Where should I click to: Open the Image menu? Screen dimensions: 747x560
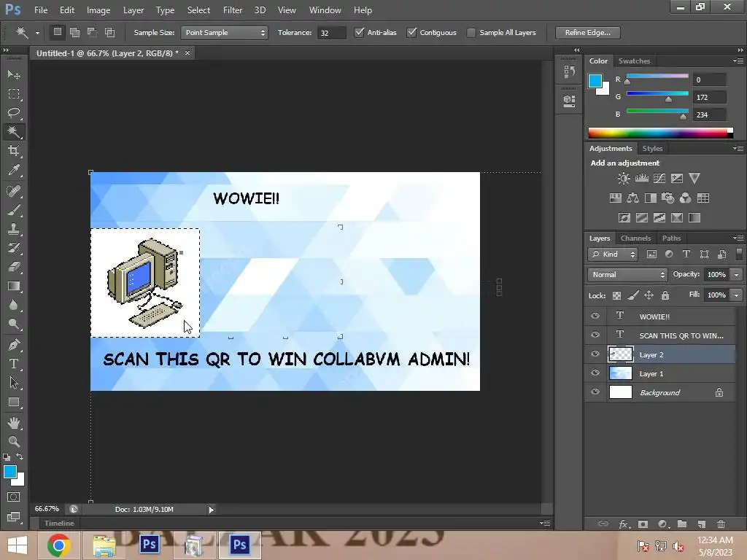click(x=98, y=10)
